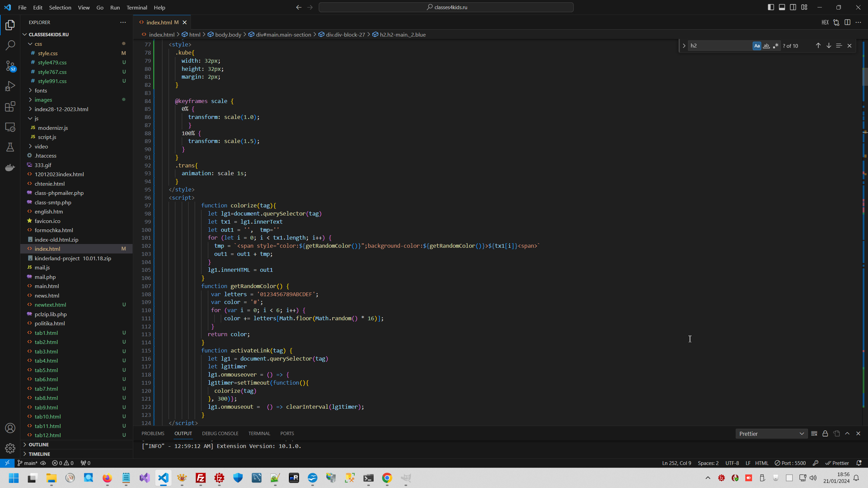Open the Run and Debug view
Screen dimensions: 868x488
tap(10, 86)
